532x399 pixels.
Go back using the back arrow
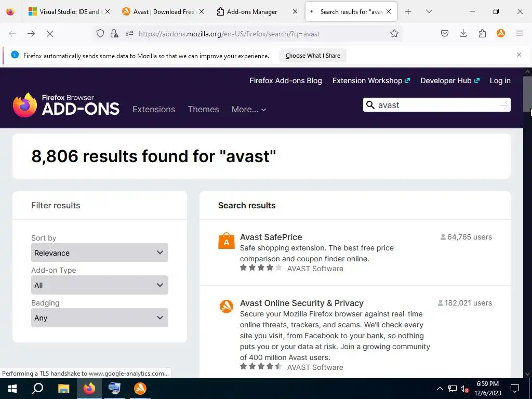click(12, 34)
